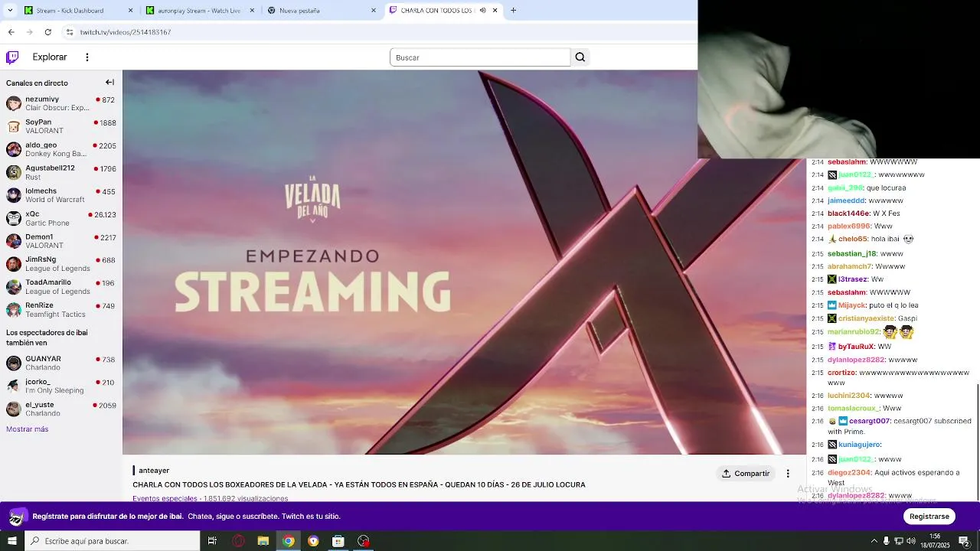Click the search magnifier button
Image resolution: width=980 pixels, height=551 pixels.
tap(580, 57)
